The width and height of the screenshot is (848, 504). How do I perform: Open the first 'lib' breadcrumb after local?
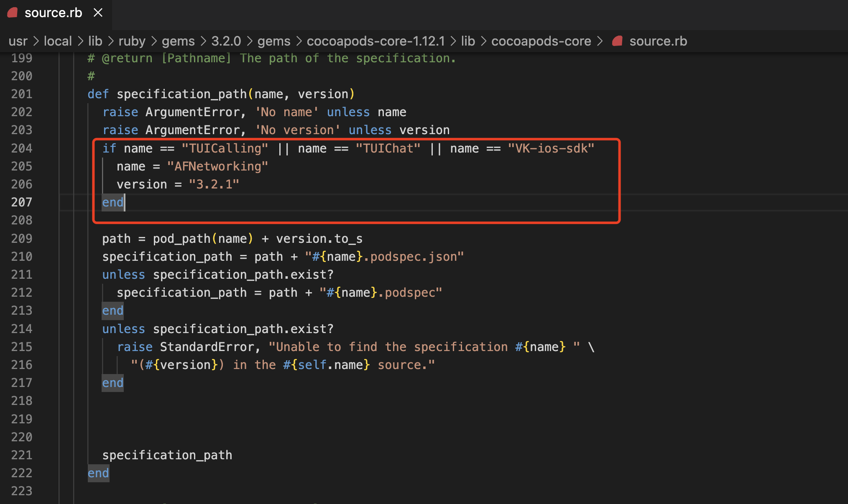click(95, 41)
